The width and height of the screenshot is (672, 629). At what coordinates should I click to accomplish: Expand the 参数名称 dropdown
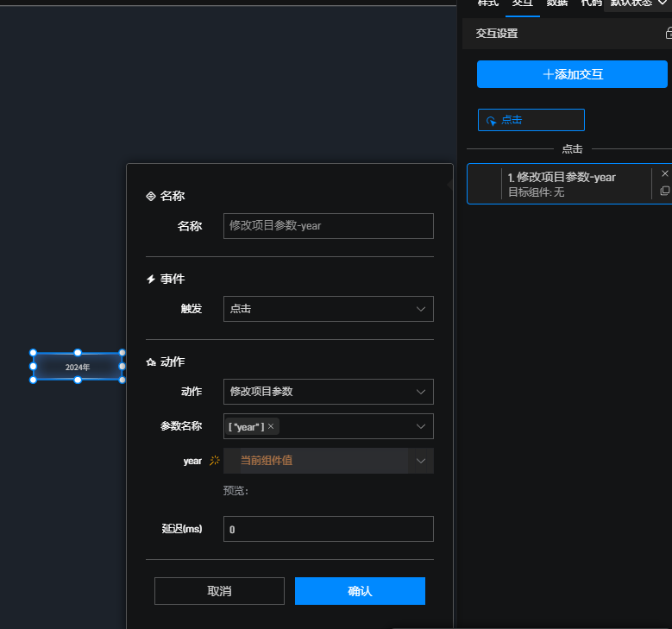pyautogui.click(x=421, y=426)
